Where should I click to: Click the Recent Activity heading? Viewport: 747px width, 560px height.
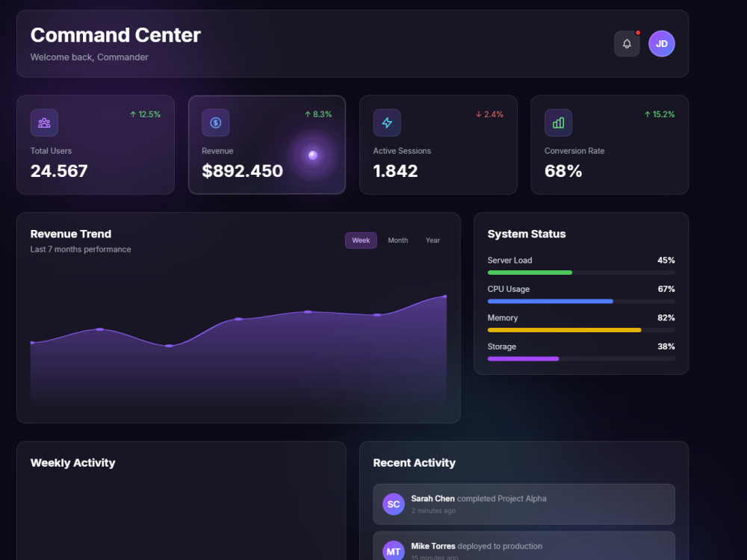coord(414,463)
